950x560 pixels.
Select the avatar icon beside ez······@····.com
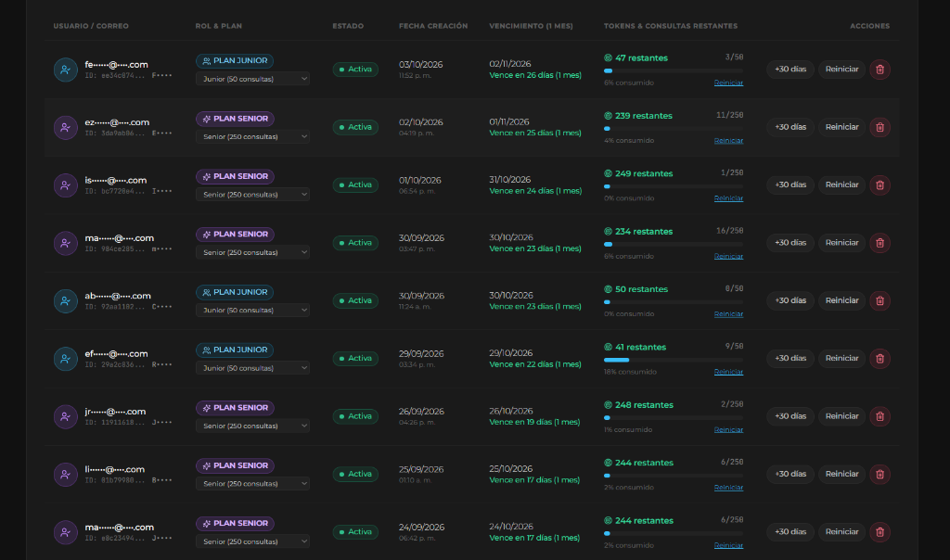pos(66,128)
